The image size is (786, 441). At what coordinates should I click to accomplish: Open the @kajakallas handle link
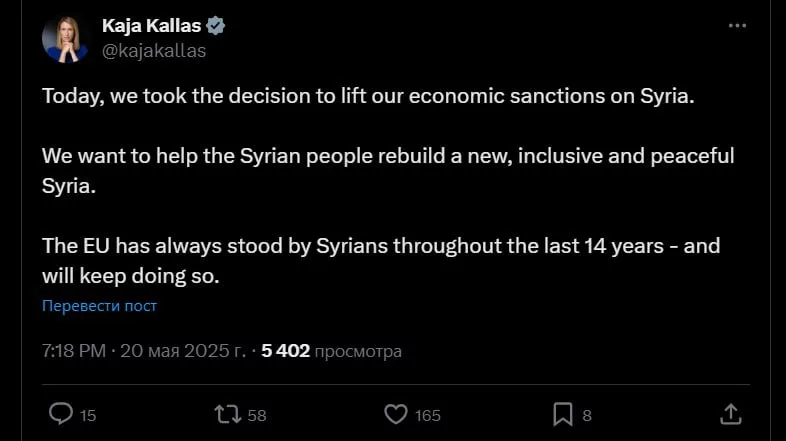click(154, 50)
